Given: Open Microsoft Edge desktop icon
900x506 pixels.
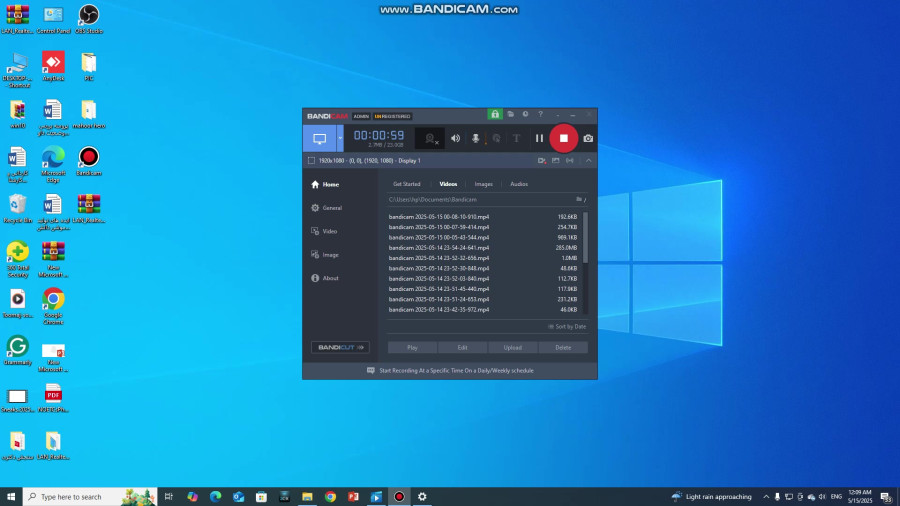Looking at the screenshot, I should coord(53,164).
